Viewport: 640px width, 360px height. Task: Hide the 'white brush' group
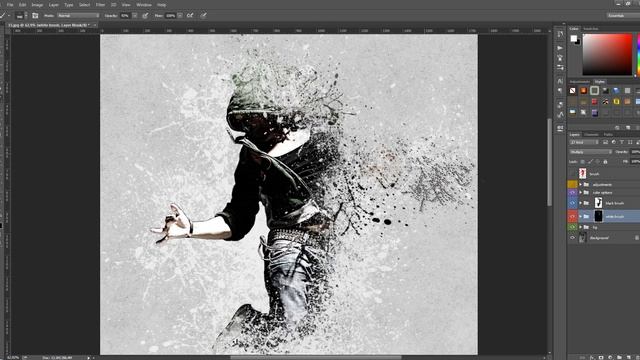click(572, 216)
